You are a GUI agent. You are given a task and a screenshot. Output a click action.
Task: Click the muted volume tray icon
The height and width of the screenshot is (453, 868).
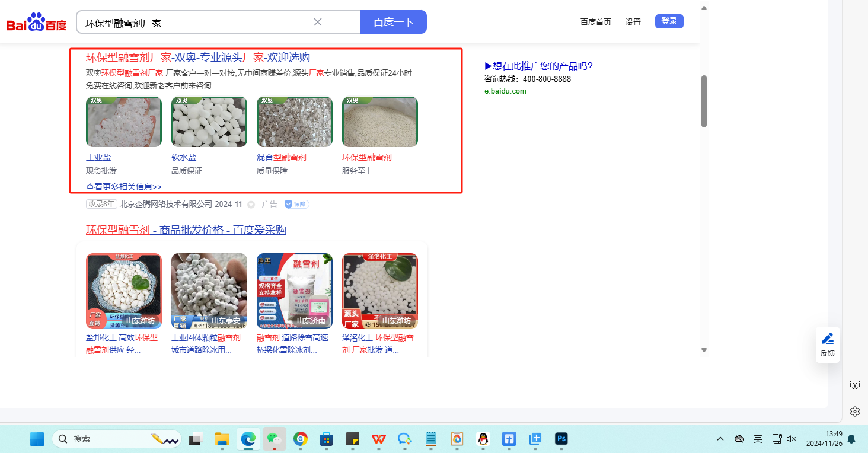point(791,439)
